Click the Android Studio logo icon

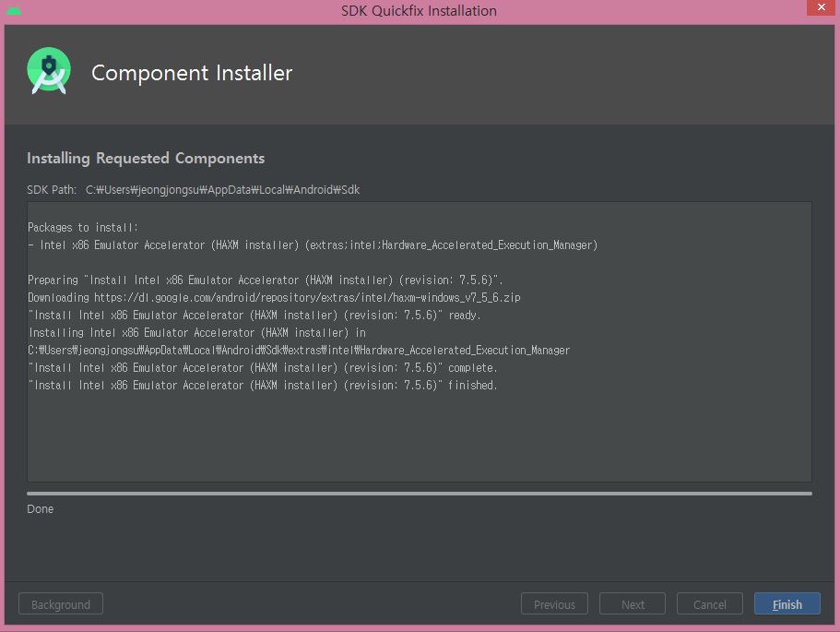click(49, 71)
